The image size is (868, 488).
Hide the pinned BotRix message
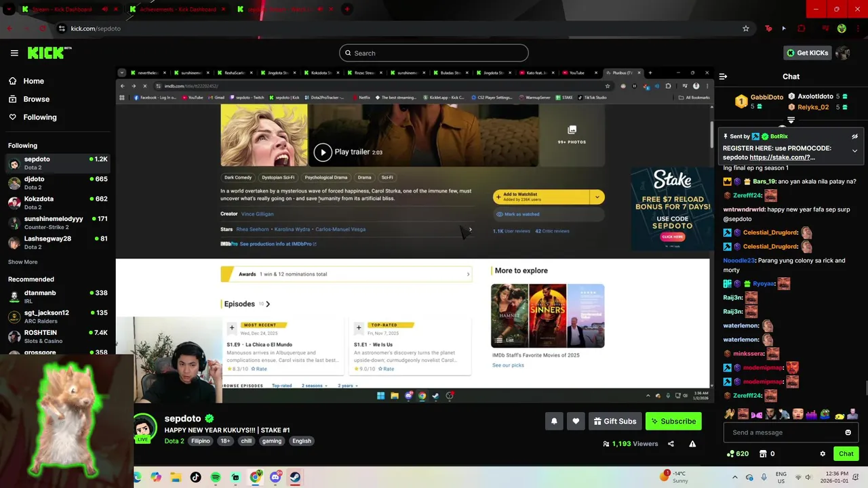tap(854, 136)
